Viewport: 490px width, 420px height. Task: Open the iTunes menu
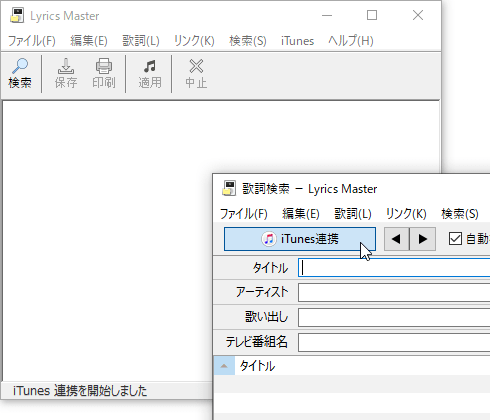pyautogui.click(x=297, y=41)
